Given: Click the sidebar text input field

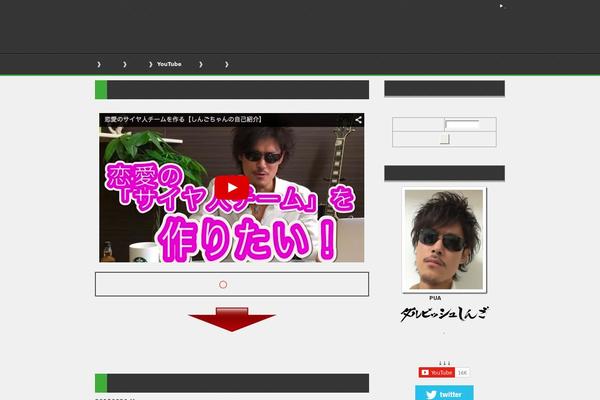Looking at the screenshot, I should [x=462, y=124].
